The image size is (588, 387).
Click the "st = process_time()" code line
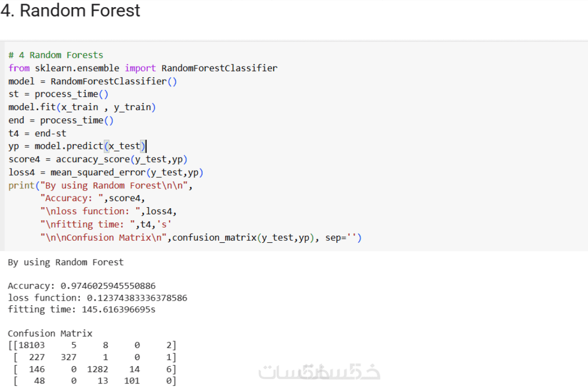click(x=58, y=94)
